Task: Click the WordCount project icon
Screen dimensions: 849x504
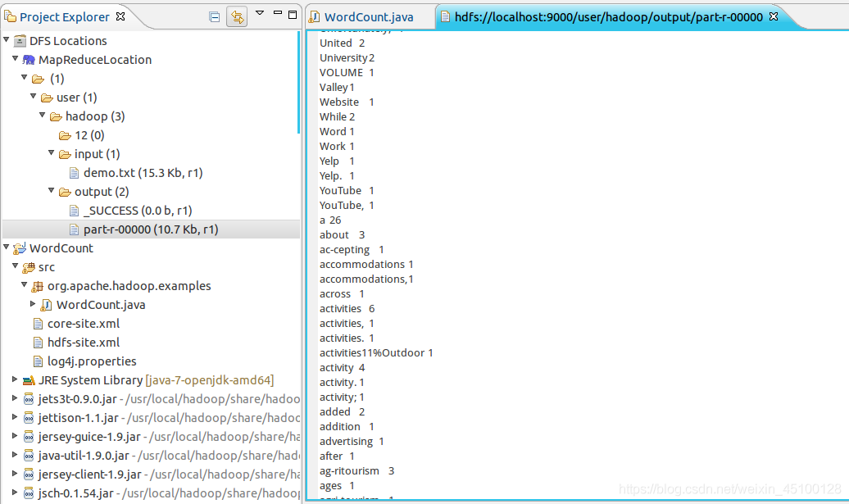Action: (x=20, y=248)
